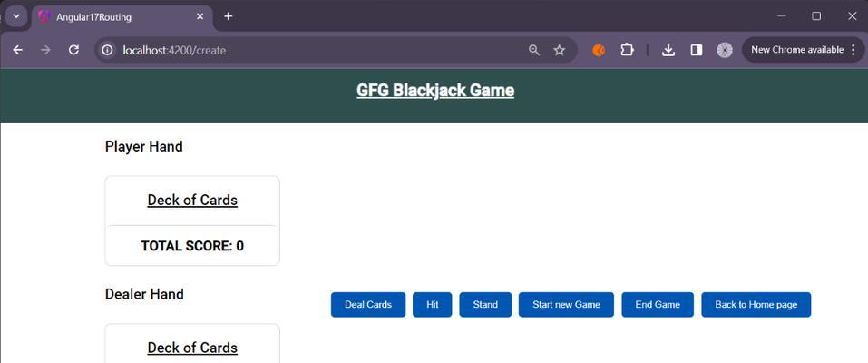The height and width of the screenshot is (363, 868).
Task: Click the End Game button
Action: pos(658,305)
